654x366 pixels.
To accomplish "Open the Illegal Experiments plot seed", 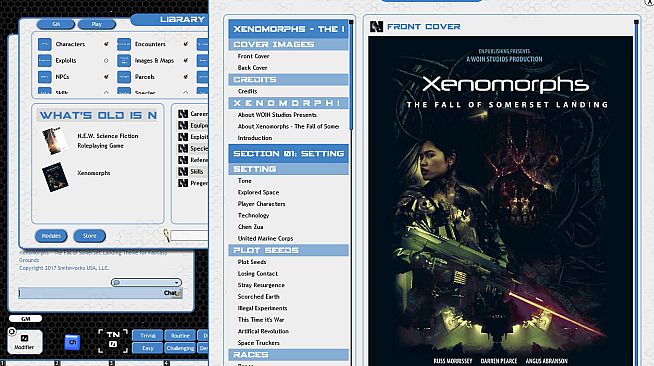I will click(x=262, y=308).
